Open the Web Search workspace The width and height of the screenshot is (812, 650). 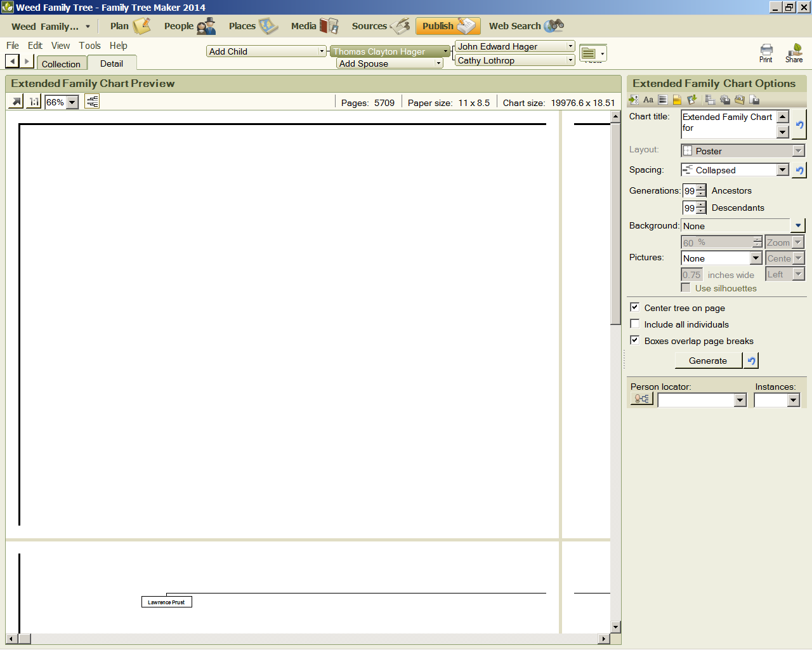tap(526, 26)
